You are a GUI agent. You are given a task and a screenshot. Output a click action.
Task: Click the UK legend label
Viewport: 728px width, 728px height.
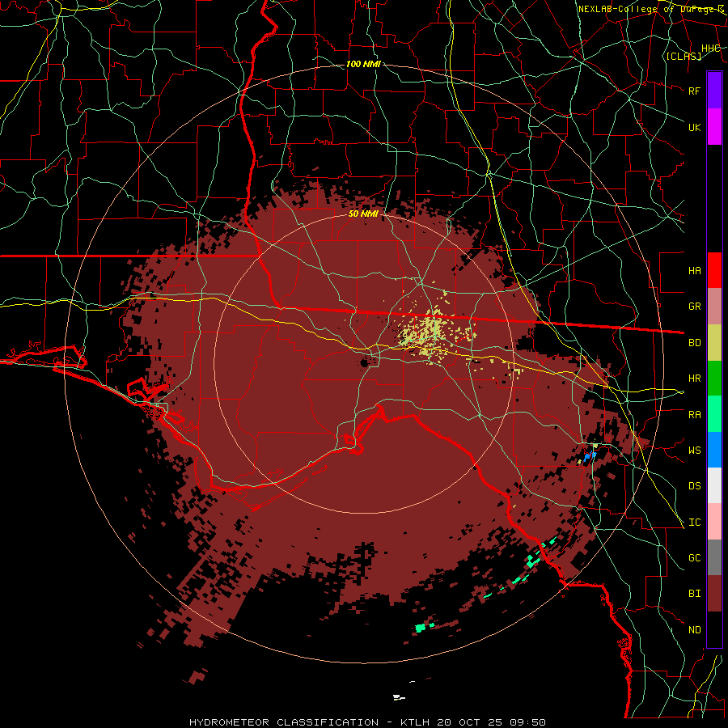[694, 127]
